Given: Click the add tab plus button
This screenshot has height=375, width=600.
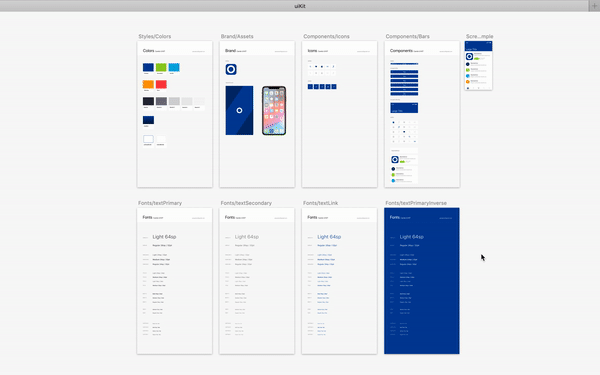Looking at the screenshot, I should (594, 6).
